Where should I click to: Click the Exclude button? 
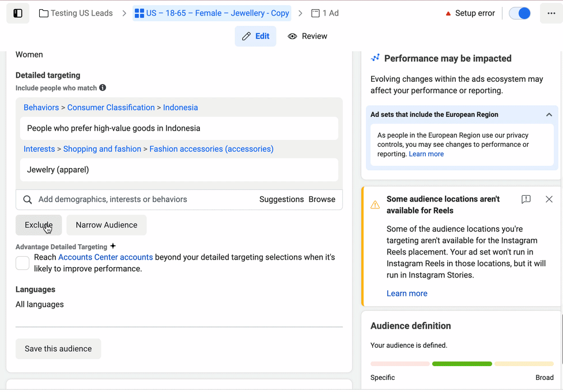[39, 225]
